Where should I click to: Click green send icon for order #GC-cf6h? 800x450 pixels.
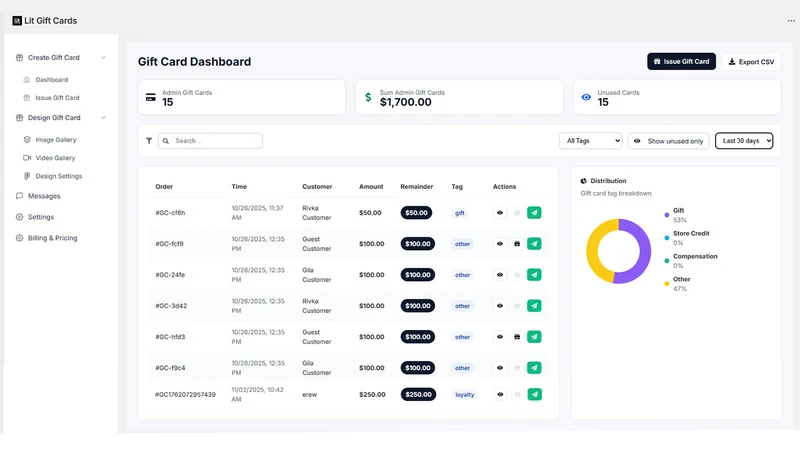pyautogui.click(x=534, y=213)
